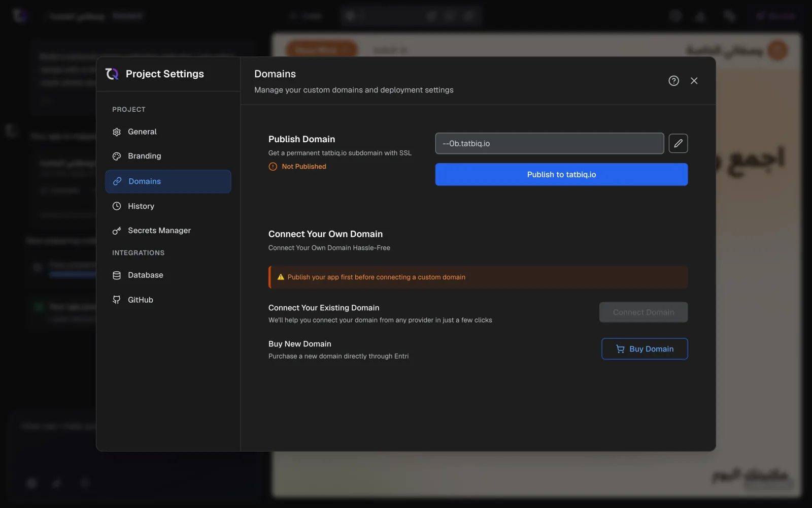Click the Connect Domain button
812x508 pixels.
644,312
